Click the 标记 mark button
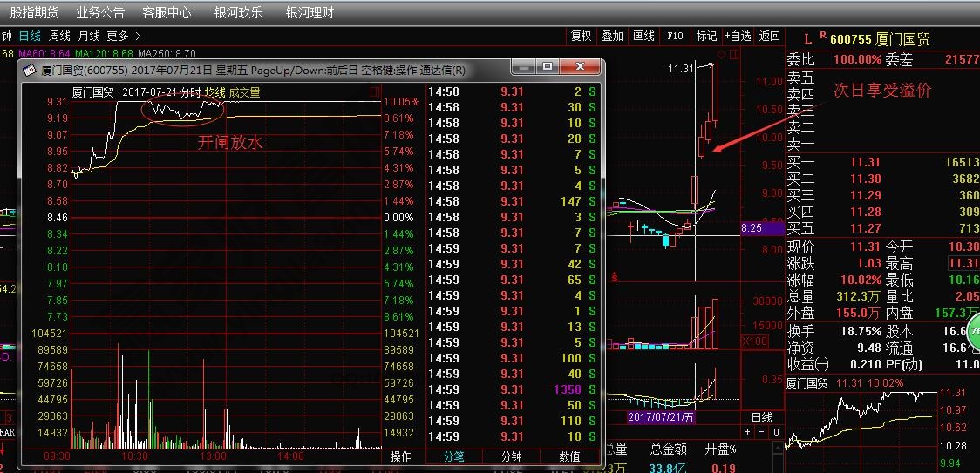 (706, 36)
